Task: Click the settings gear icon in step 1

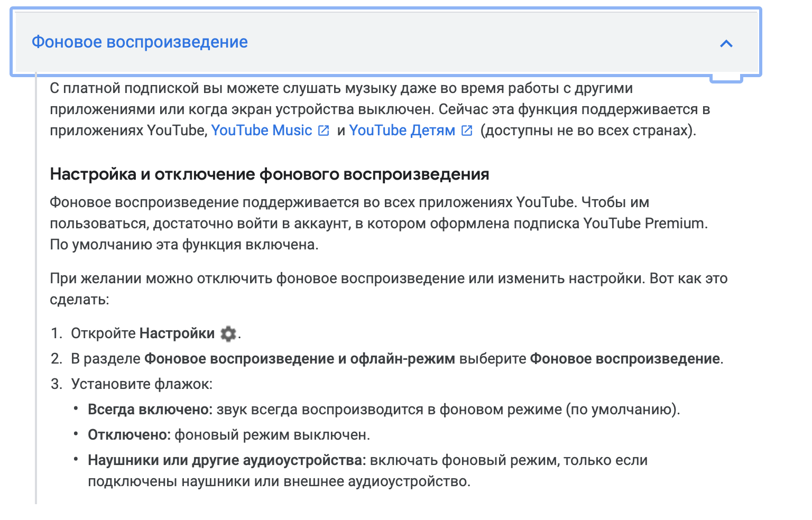Action: pyautogui.click(x=228, y=333)
